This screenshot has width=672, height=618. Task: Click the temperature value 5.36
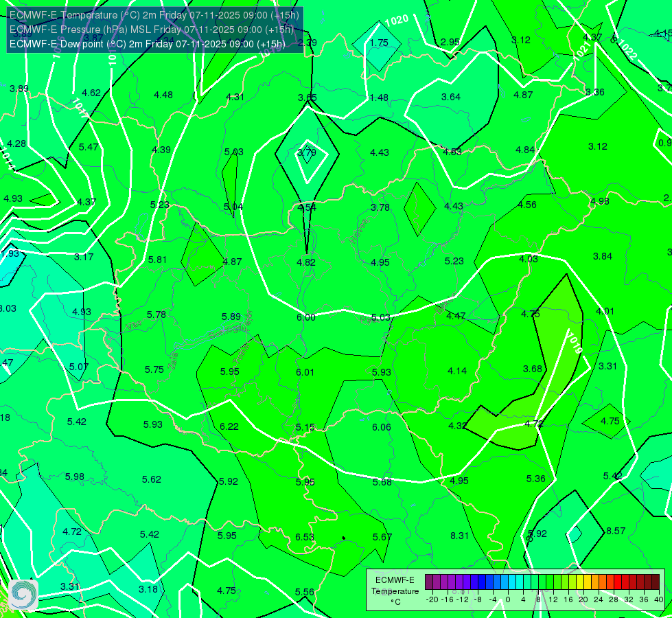pyautogui.click(x=535, y=479)
